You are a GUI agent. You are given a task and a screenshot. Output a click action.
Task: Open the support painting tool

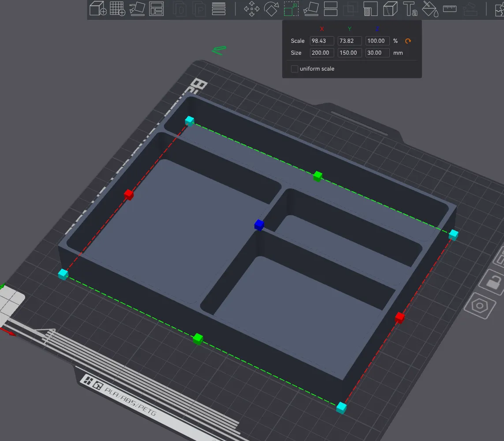pyautogui.click(x=370, y=9)
